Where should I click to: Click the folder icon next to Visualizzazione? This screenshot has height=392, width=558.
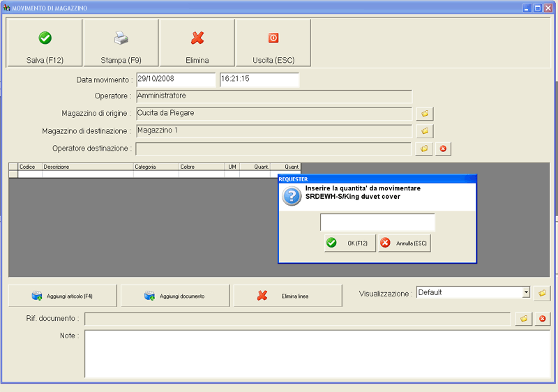542,294
